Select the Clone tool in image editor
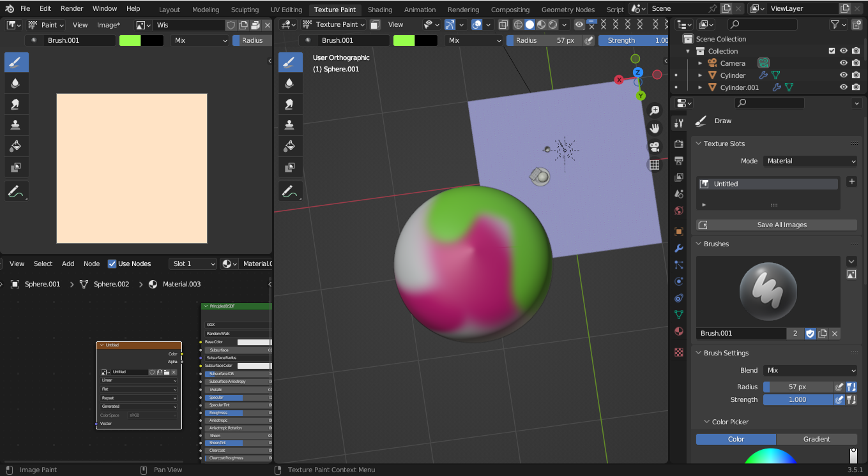 (16, 126)
